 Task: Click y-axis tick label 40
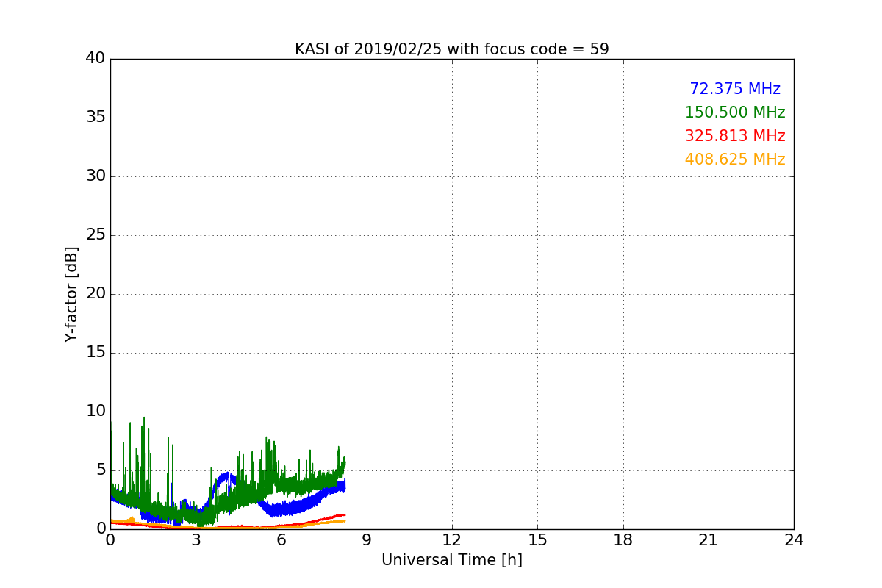click(x=96, y=59)
